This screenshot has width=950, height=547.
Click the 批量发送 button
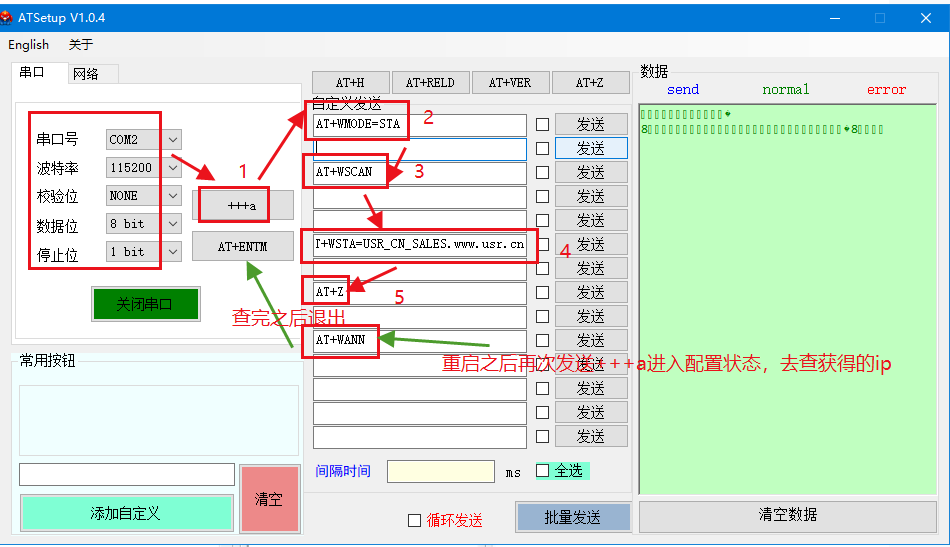(573, 517)
